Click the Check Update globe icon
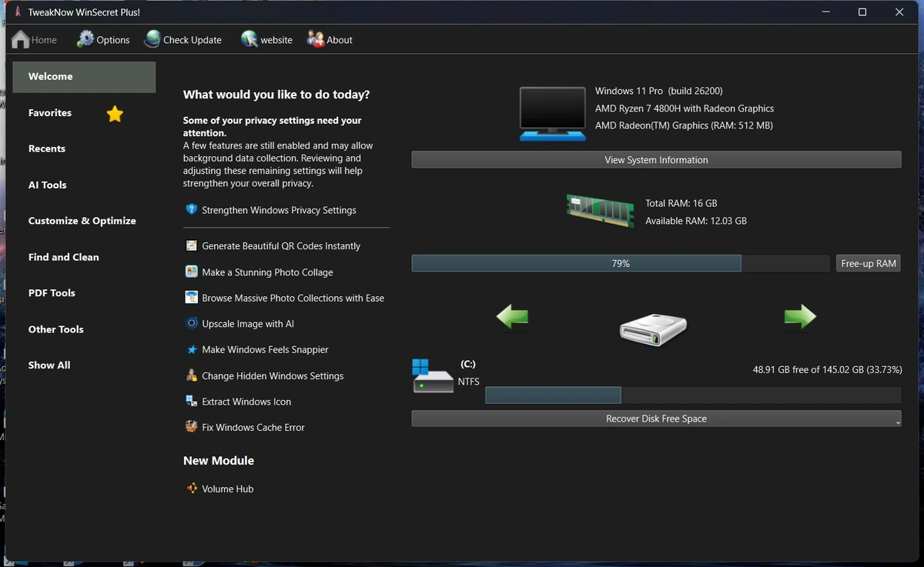The image size is (924, 567). pyautogui.click(x=152, y=39)
